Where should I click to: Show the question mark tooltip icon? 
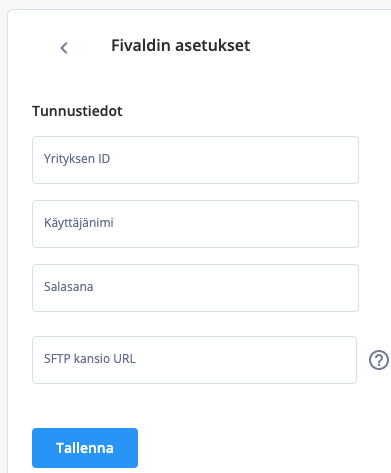tap(379, 360)
